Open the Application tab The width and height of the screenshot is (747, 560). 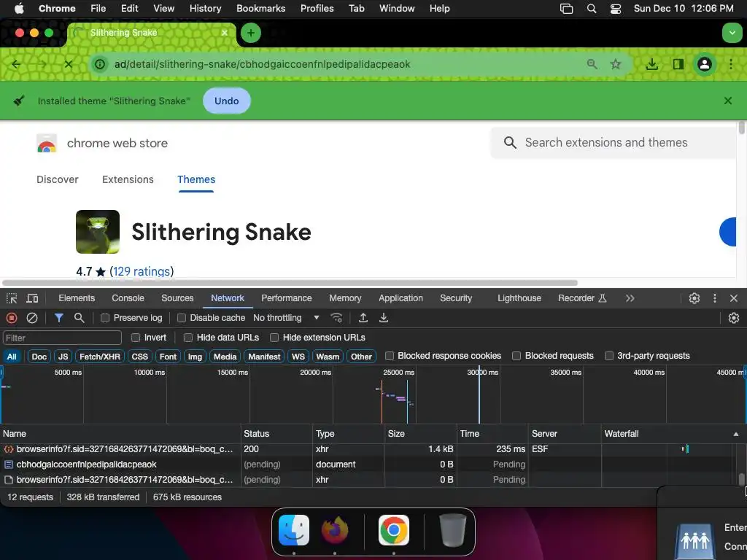tap(400, 298)
